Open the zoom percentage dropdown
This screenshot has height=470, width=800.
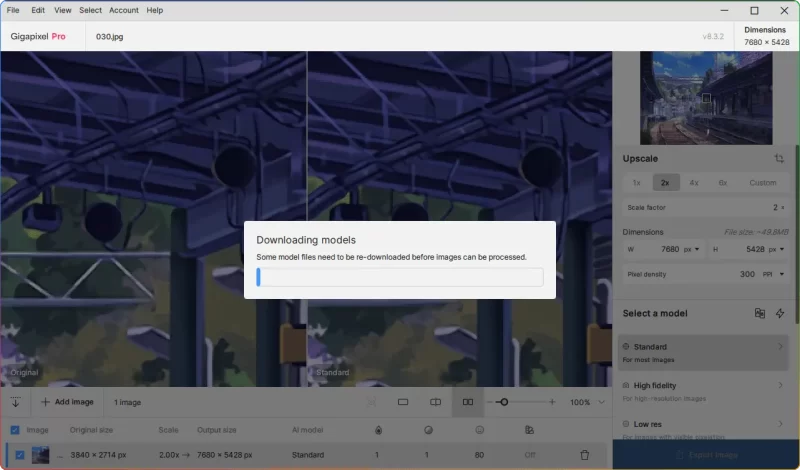click(601, 402)
